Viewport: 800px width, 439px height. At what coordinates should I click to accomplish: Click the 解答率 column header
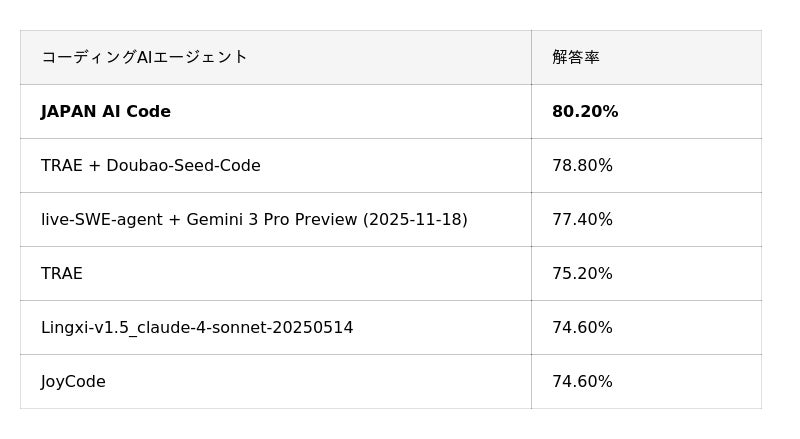(576, 58)
